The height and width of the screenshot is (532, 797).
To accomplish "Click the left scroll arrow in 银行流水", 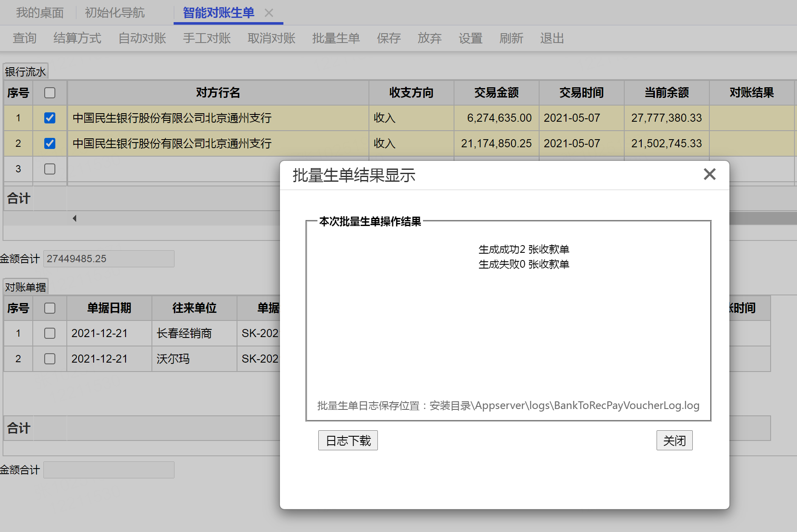I will [x=74, y=218].
